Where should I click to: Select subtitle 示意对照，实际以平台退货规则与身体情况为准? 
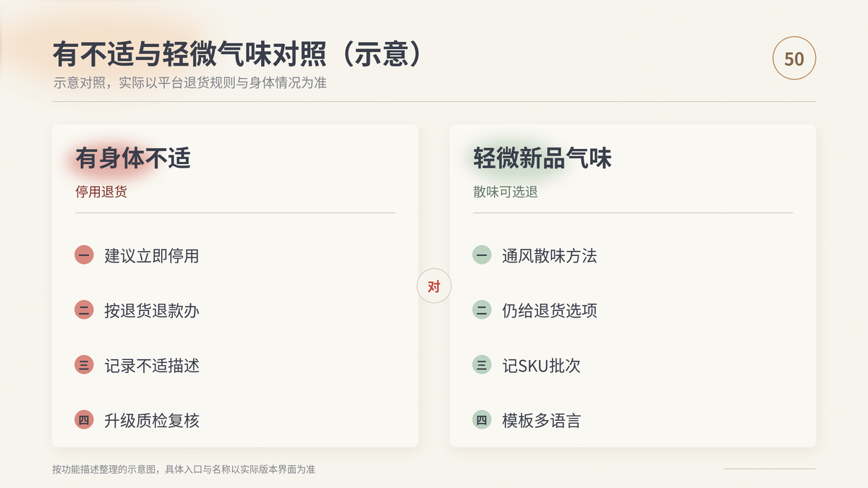(x=190, y=82)
